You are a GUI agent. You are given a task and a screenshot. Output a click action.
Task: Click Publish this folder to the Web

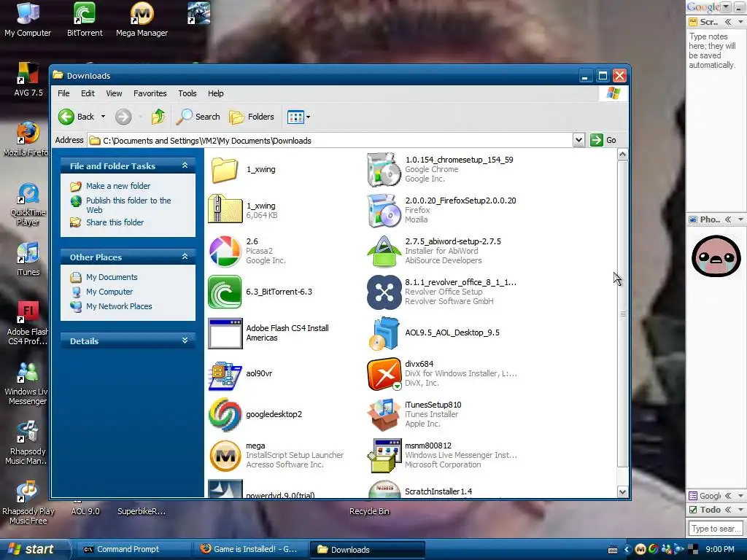(x=128, y=205)
